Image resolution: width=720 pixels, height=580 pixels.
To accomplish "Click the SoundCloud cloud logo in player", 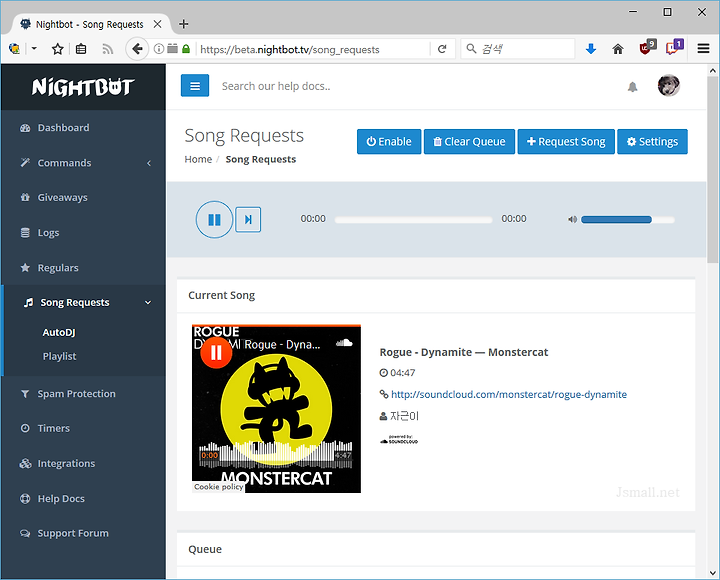I will [x=344, y=342].
